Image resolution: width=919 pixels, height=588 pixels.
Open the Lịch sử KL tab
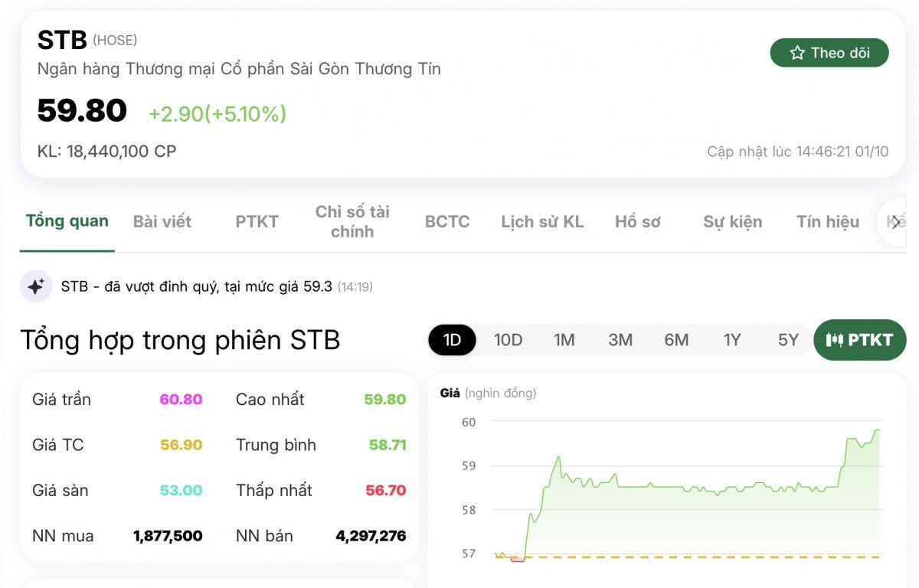click(x=542, y=222)
